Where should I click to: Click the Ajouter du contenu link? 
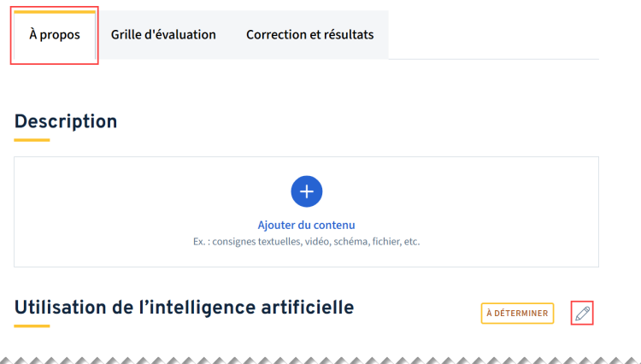(x=306, y=225)
